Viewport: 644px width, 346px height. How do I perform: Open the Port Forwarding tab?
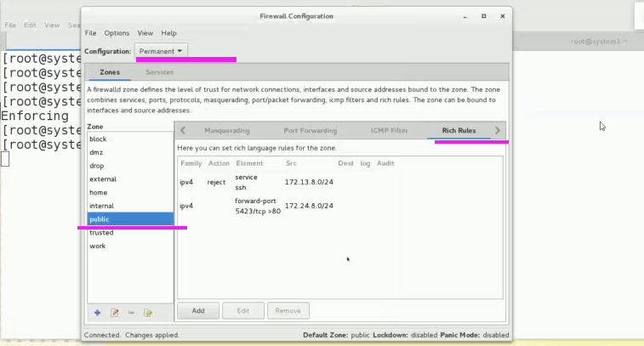pyautogui.click(x=310, y=131)
